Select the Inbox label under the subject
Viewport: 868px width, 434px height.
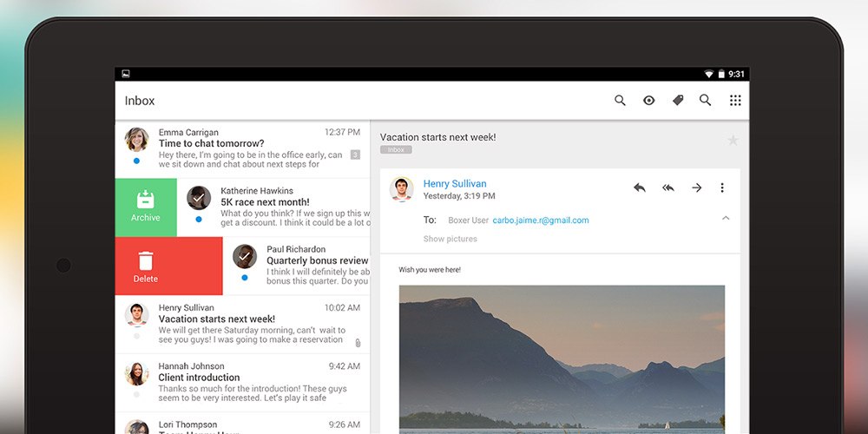click(x=396, y=150)
